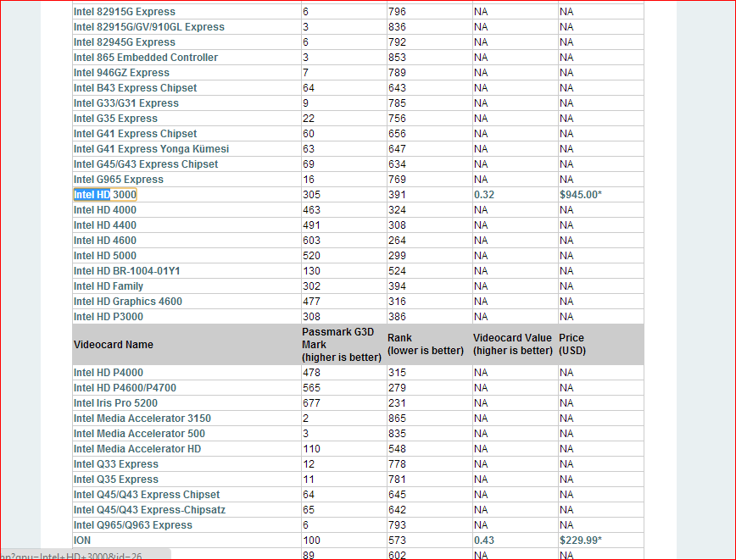Click the Intel 82945G Express videocard link
The image size is (736, 560).
pos(125,42)
